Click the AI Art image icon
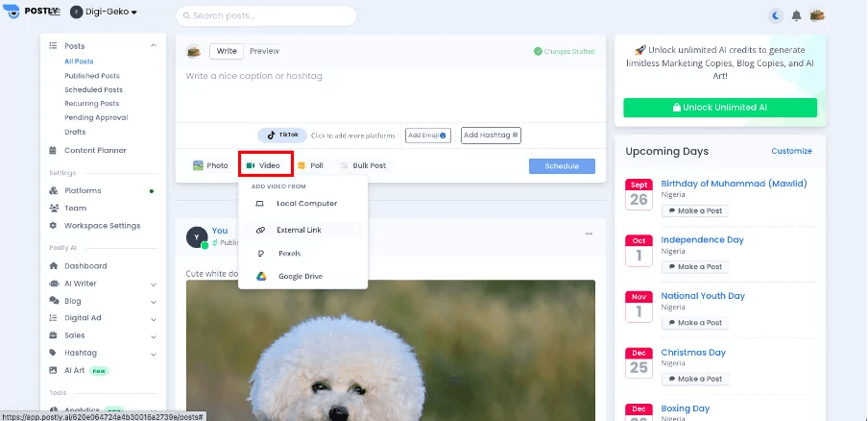Viewport: 868px width, 421px height. (x=53, y=370)
